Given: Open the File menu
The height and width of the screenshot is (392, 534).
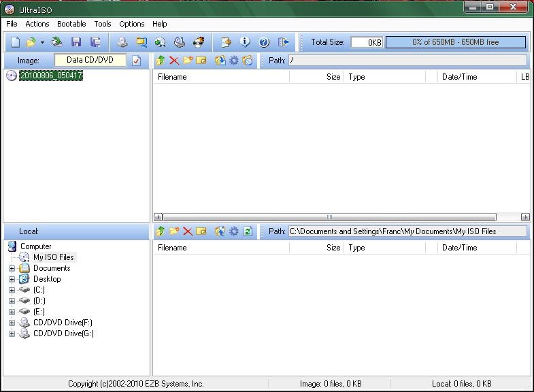Looking at the screenshot, I should tap(12, 24).
